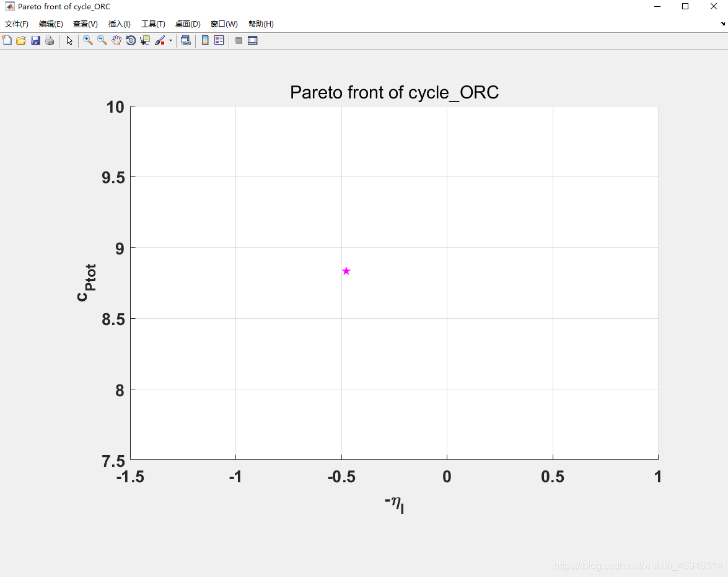Click the New Figure icon
This screenshot has width=728, height=577.
pos(7,40)
